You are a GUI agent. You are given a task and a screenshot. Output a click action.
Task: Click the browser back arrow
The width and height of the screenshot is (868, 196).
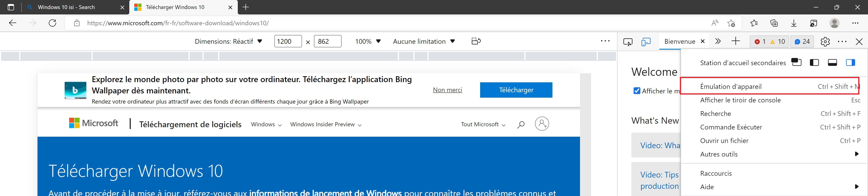tap(12, 23)
